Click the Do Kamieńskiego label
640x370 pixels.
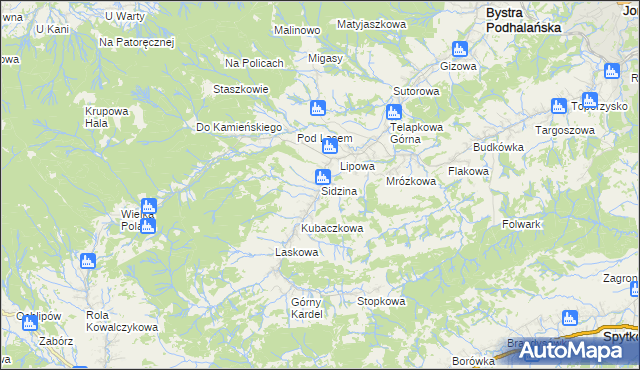239,127
